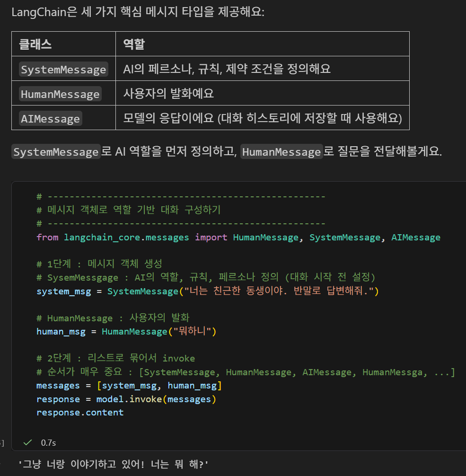This screenshot has width=466, height=476.
Task: Click the comment '# 1단계 : 메시지 객체 생성'
Action: pos(99,264)
